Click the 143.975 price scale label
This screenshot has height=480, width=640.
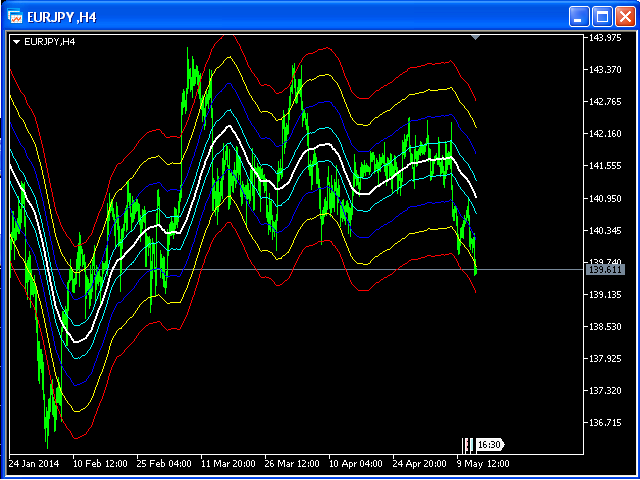click(605, 38)
